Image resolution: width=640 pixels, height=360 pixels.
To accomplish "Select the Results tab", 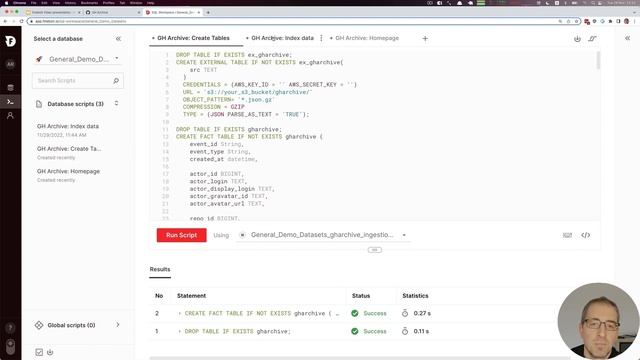I will pyautogui.click(x=160, y=269).
